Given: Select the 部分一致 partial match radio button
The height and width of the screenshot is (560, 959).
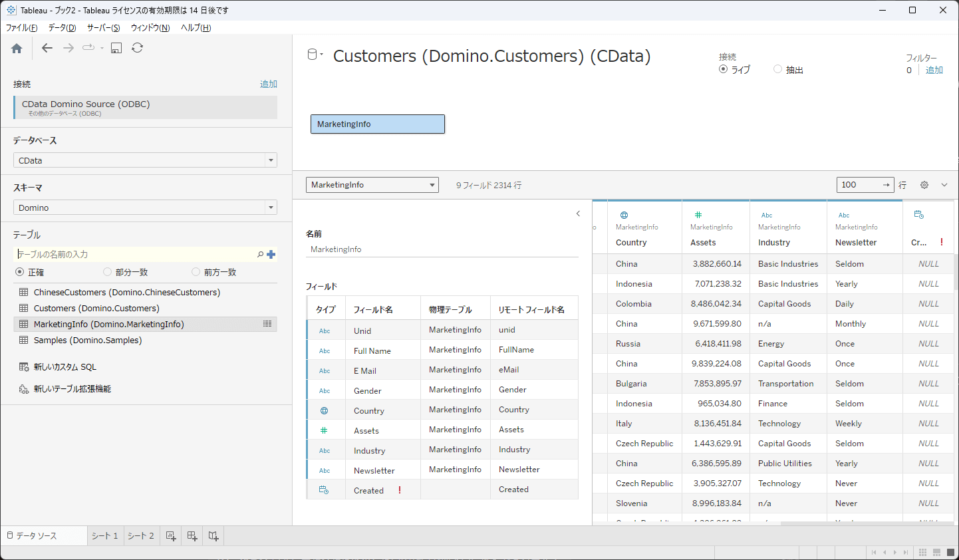Looking at the screenshot, I should click(107, 272).
